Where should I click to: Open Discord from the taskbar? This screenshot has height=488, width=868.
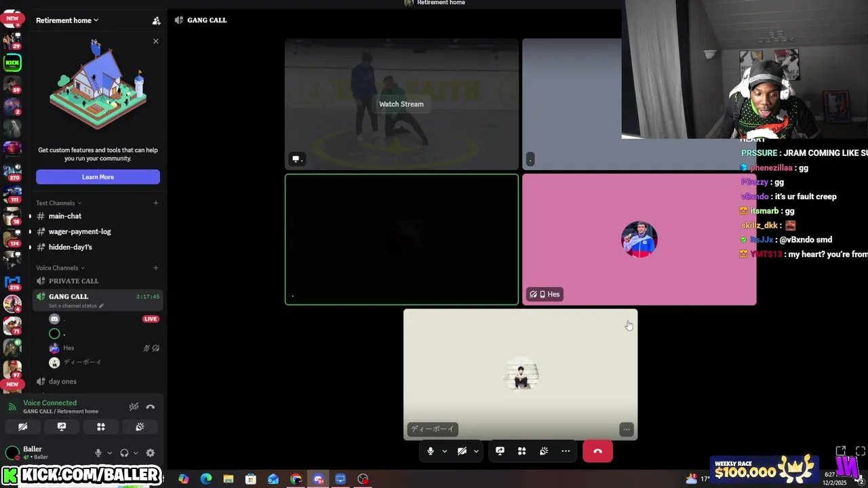click(x=318, y=479)
